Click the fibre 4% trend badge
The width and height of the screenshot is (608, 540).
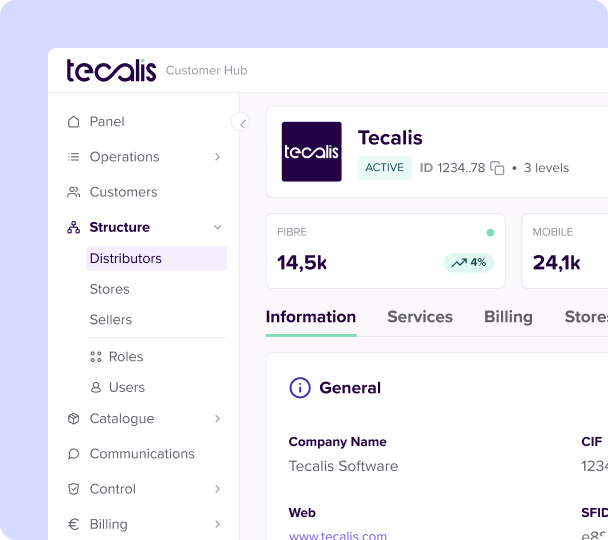point(468,263)
